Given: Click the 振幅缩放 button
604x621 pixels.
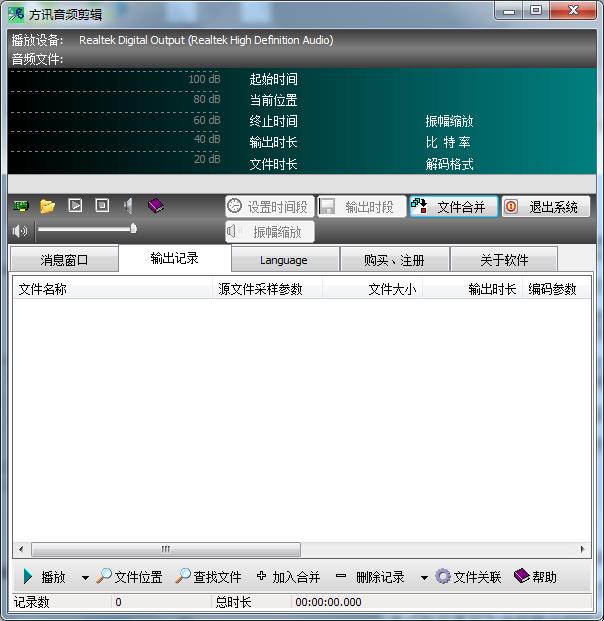Looking at the screenshot, I should 270,232.
